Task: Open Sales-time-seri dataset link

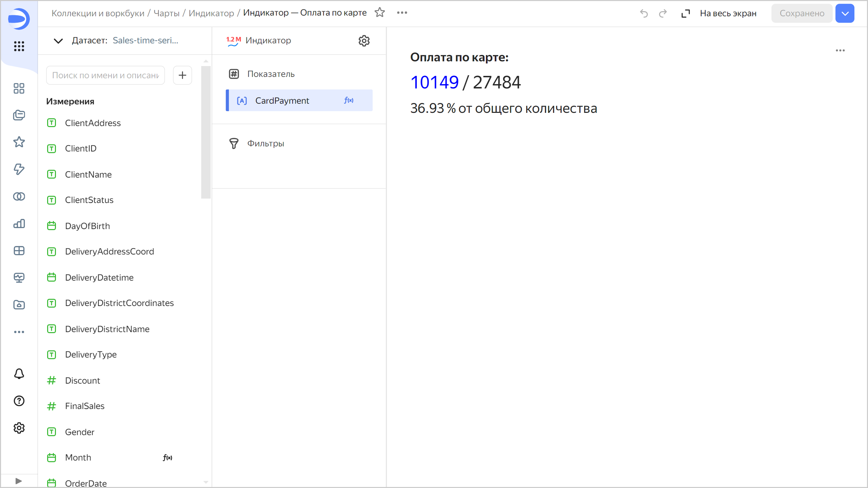Action: [145, 41]
